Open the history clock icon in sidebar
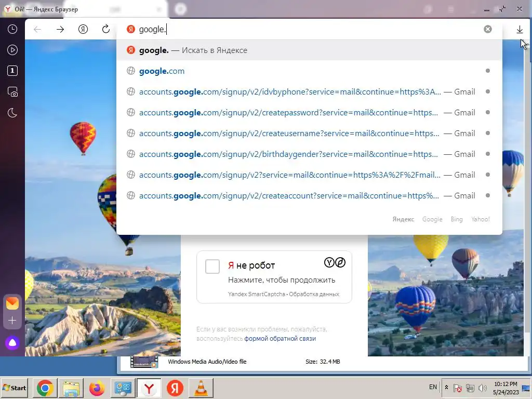Screen dimensions: 532x399 (12, 29)
